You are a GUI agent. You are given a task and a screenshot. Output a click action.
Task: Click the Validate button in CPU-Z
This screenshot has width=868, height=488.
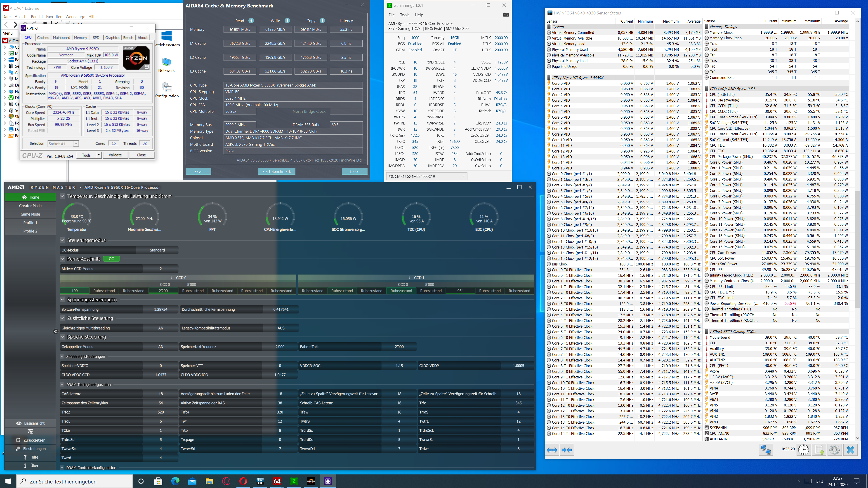click(x=115, y=155)
